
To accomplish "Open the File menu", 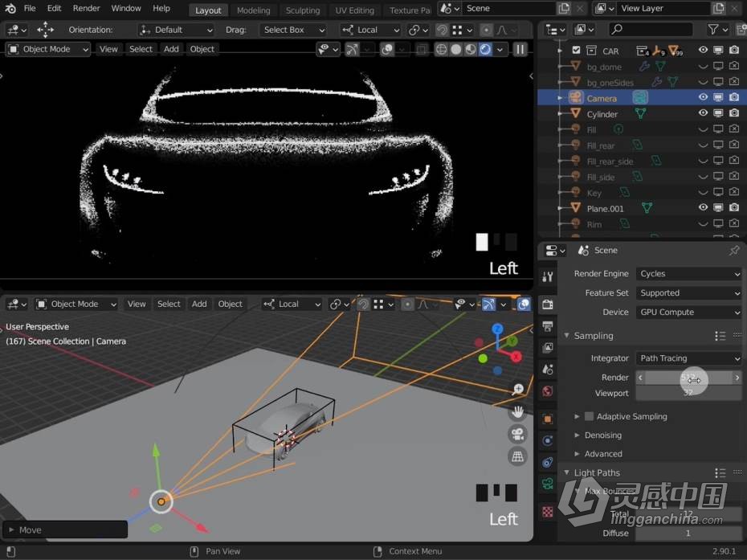I will pyautogui.click(x=30, y=8).
